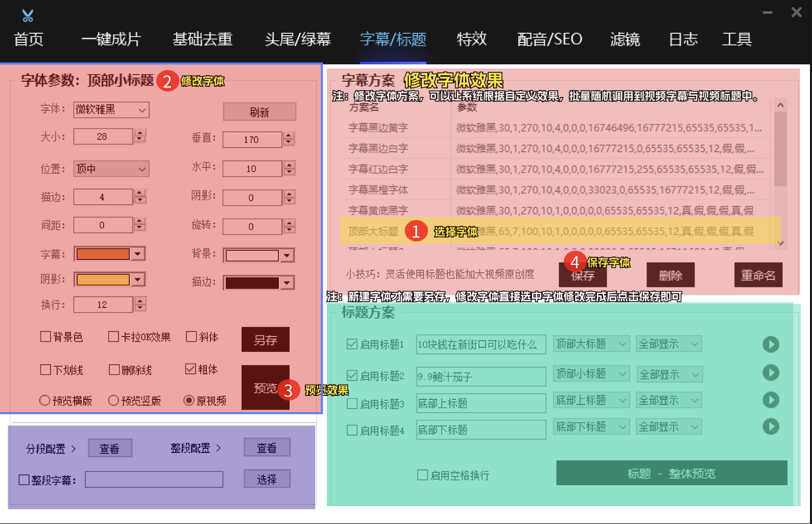Open 字幕 color dropdown arrow

tap(138, 254)
